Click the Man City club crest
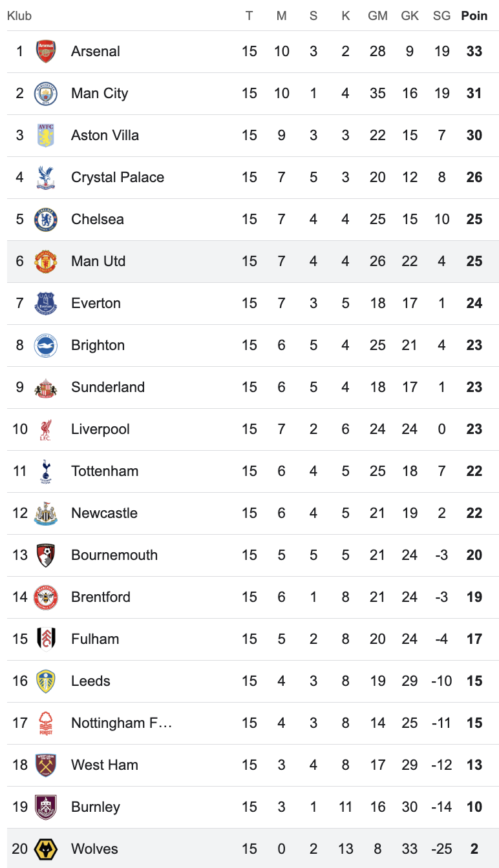Viewport: 499px width, 868px height. (46, 94)
